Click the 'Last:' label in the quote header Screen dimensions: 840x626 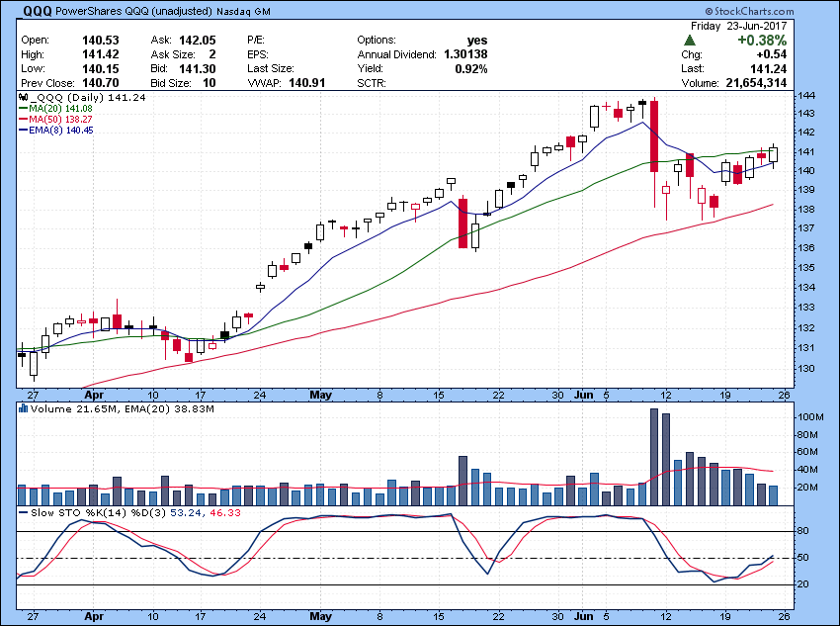(693, 68)
